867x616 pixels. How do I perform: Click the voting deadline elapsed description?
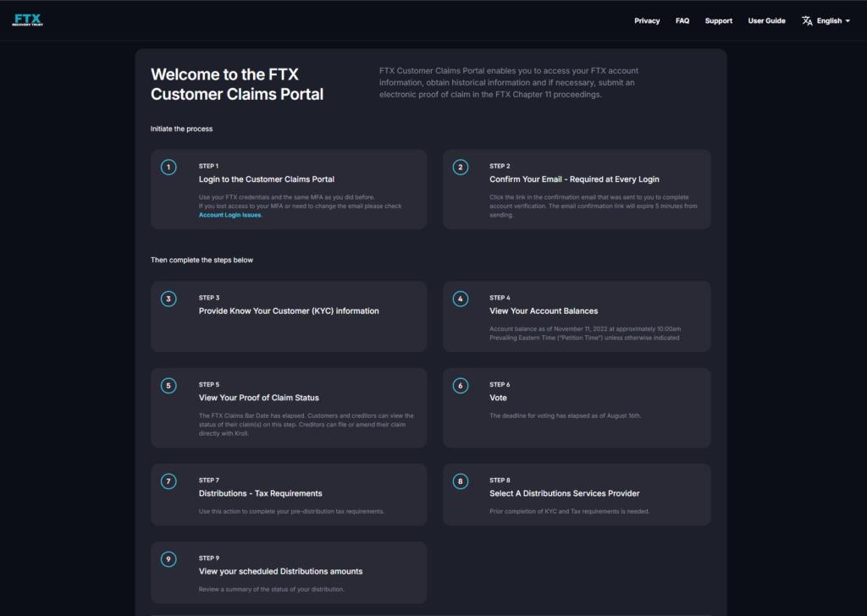point(565,416)
